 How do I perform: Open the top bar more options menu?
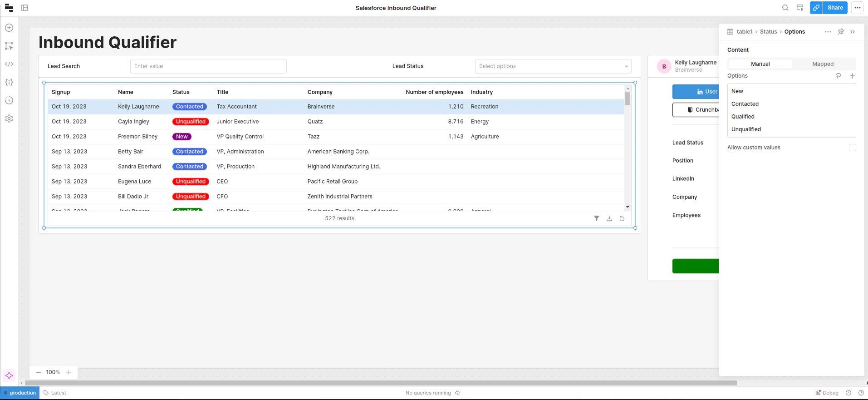[858, 8]
